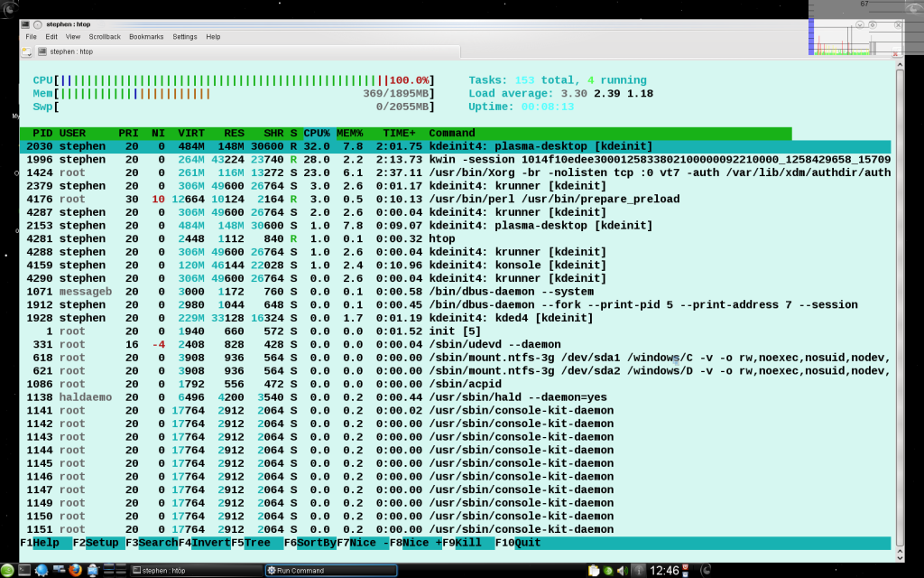Open a new tab with the tab button
This screenshot has width=924, height=578.
pyautogui.click(x=26, y=51)
